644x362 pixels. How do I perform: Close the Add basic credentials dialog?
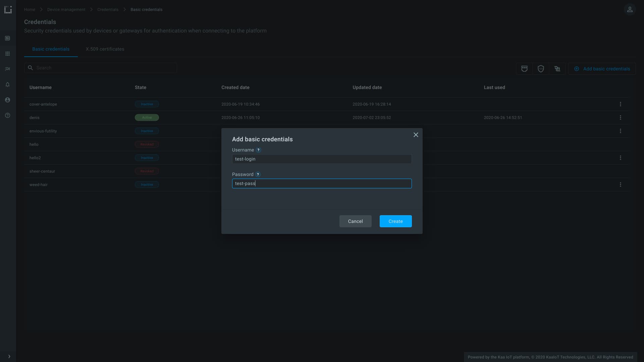click(x=416, y=135)
